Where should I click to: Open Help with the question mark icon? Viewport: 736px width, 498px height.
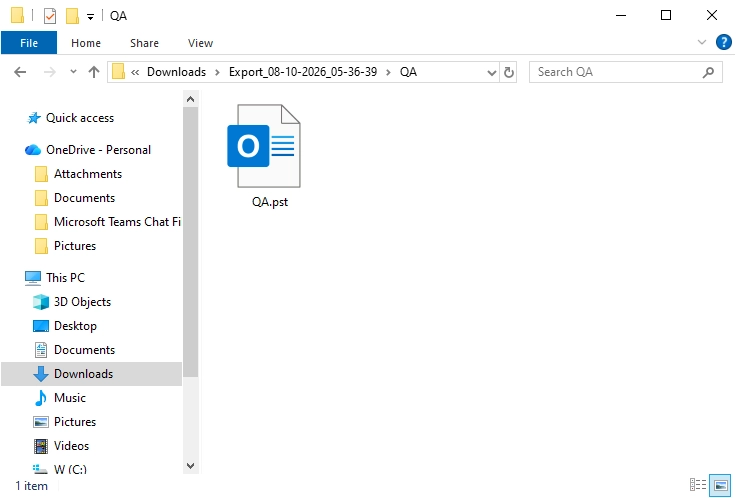coord(723,42)
